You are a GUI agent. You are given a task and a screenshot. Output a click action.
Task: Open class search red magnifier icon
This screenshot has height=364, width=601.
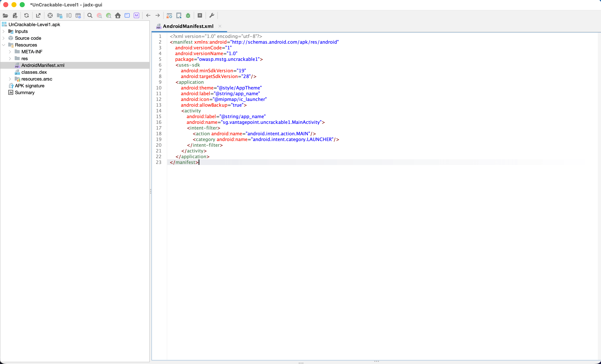(x=99, y=16)
